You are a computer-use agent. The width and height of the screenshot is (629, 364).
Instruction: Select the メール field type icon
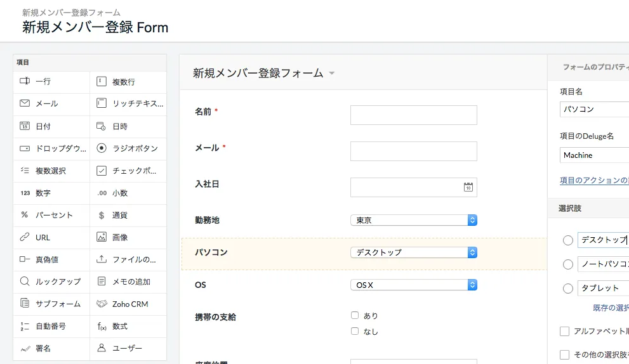pos(25,103)
